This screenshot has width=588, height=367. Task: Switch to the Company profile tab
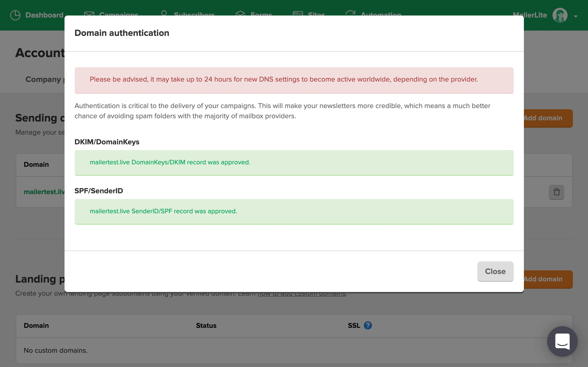tap(44, 79)
